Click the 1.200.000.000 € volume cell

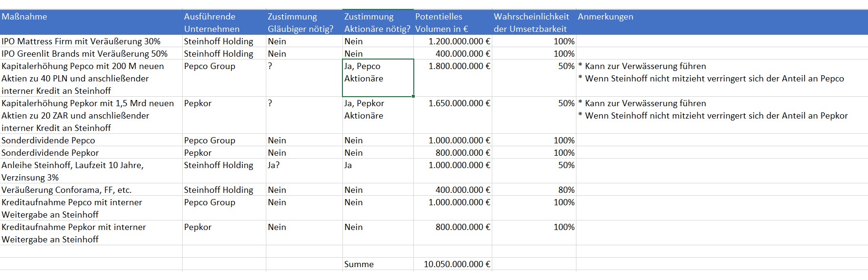tap(452, 41)
